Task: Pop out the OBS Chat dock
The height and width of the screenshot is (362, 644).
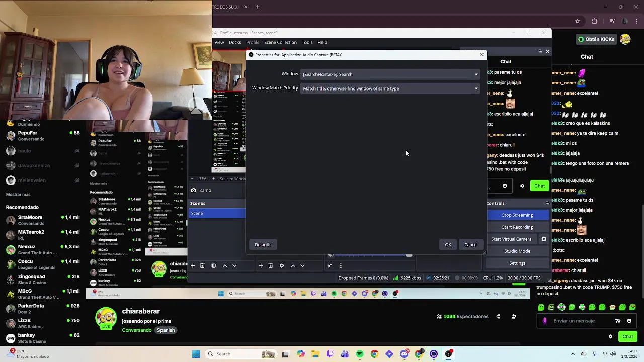Action: tap(540, 51)
